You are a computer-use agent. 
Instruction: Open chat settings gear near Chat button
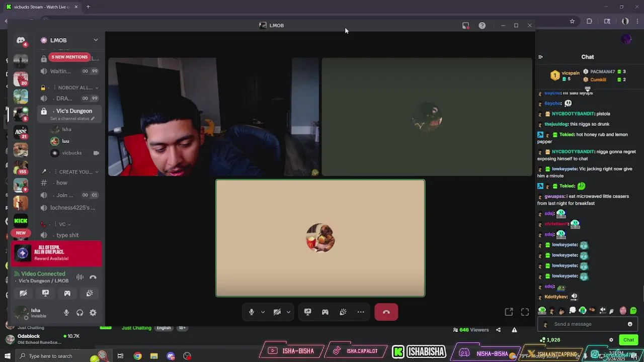611,340
